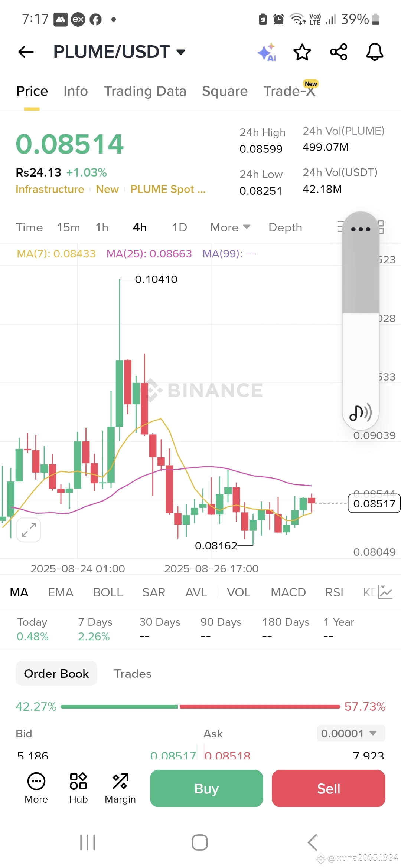Viewport: 401px width, 868px height.
Task: Open the New category tag
Action: click(107, 189)
